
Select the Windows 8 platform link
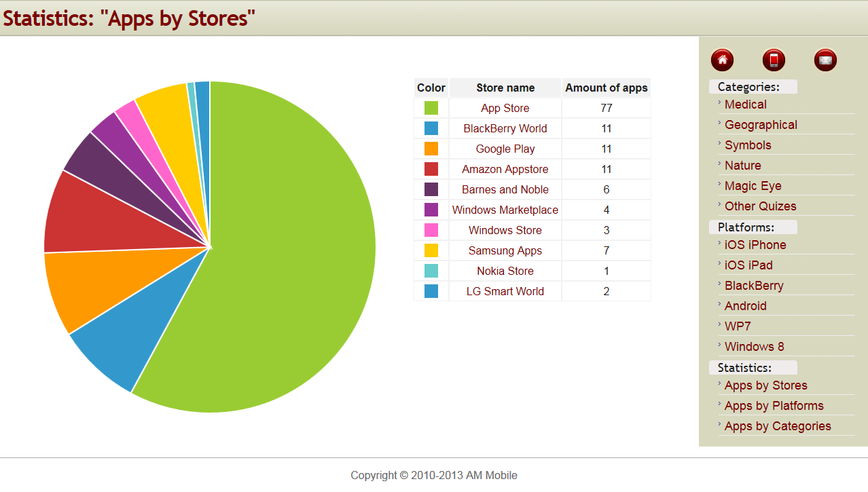754,347
